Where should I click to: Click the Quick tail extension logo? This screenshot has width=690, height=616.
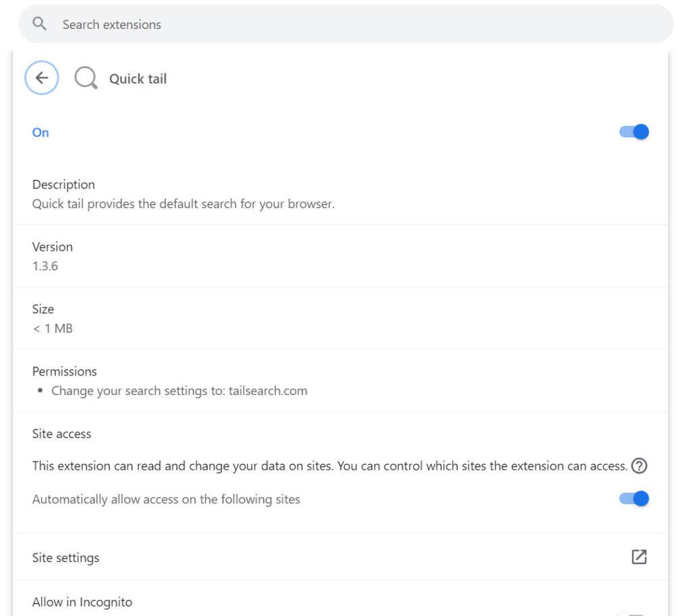[86, 78]
